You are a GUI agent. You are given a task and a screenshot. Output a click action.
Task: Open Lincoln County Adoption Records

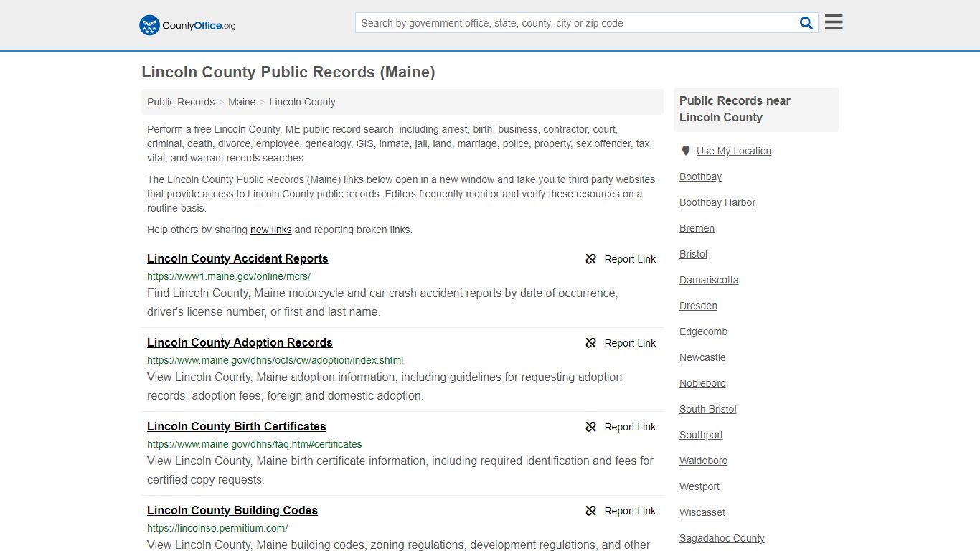point(240,343)
